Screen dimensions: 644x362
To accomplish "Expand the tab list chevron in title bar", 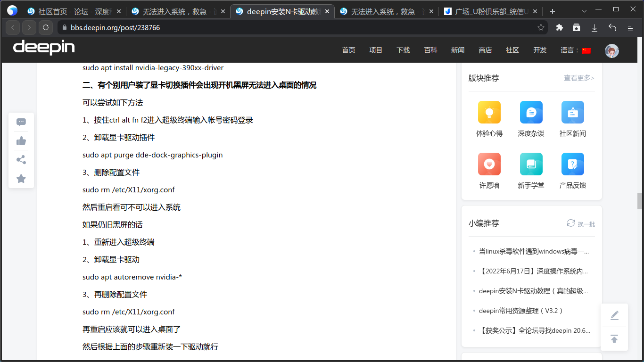I will click(584, 11).
